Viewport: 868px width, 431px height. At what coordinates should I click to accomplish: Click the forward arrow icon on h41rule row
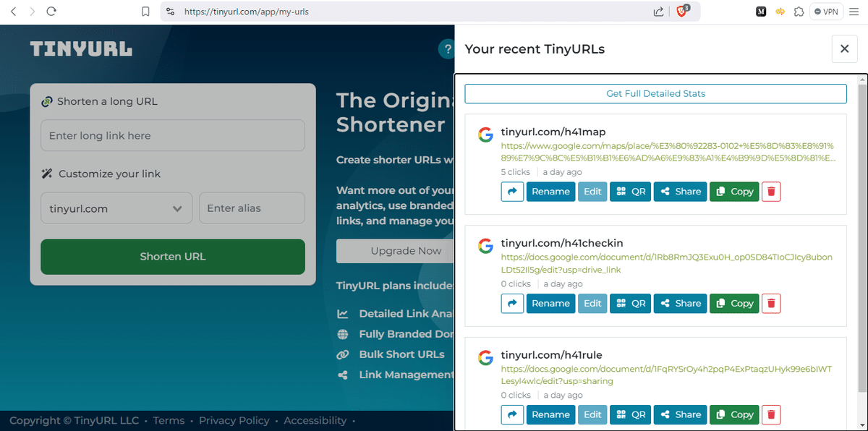(512, 414)
